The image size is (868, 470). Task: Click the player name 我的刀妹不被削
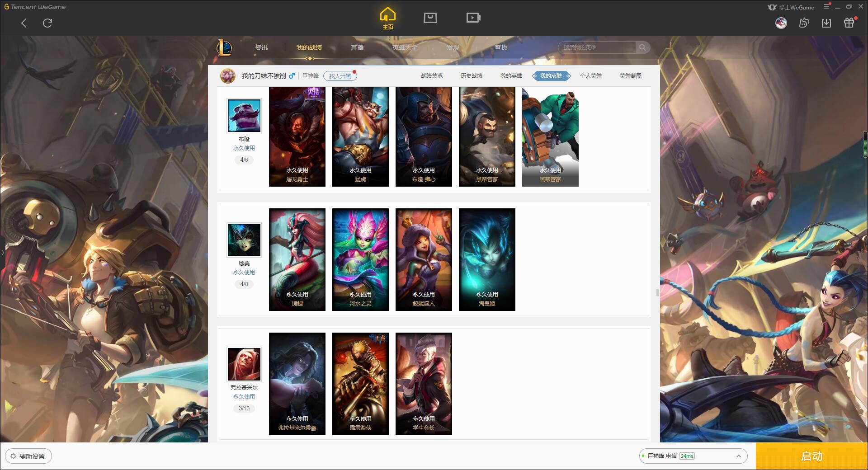(x=264, y=76)
